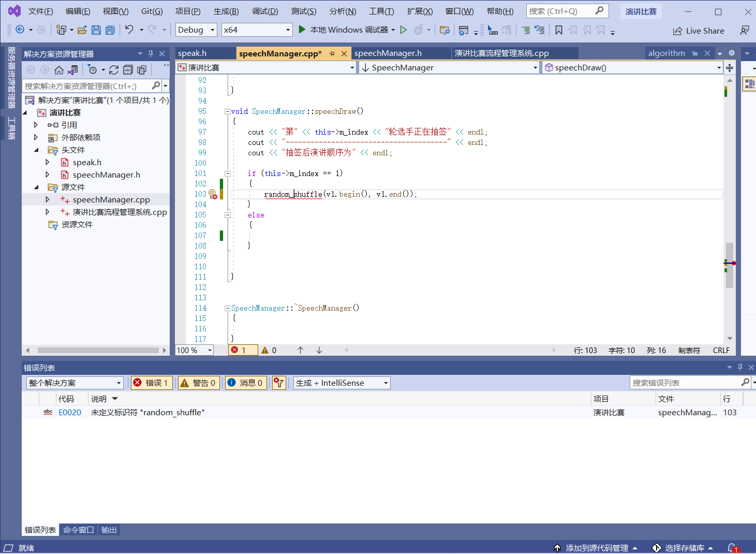Toggle auto-hide pin on Solution Explorer panel

pos(151,53)
